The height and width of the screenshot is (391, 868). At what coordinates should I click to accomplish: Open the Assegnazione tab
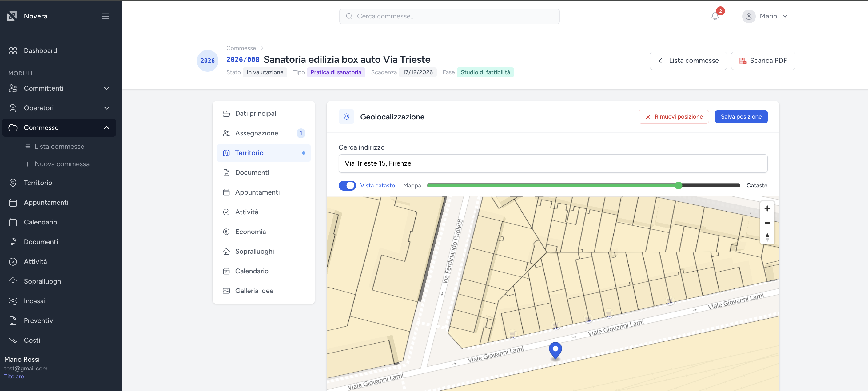(x=264, y=133)
